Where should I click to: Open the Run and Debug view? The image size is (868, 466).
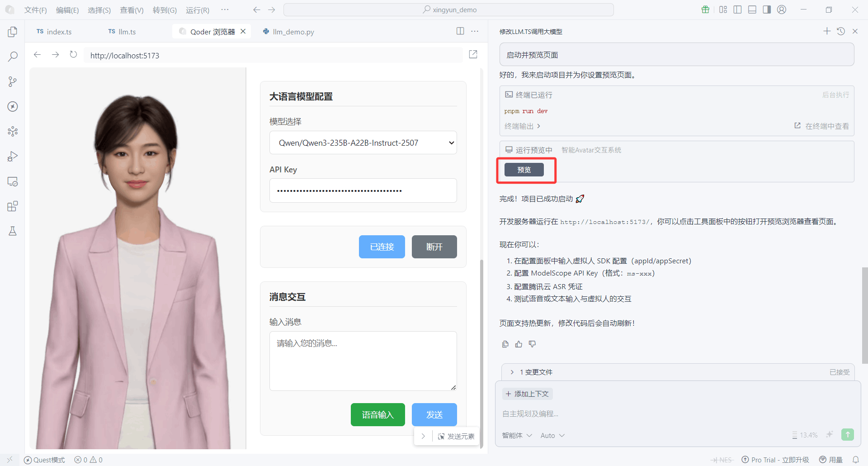(x=13, y=157)
